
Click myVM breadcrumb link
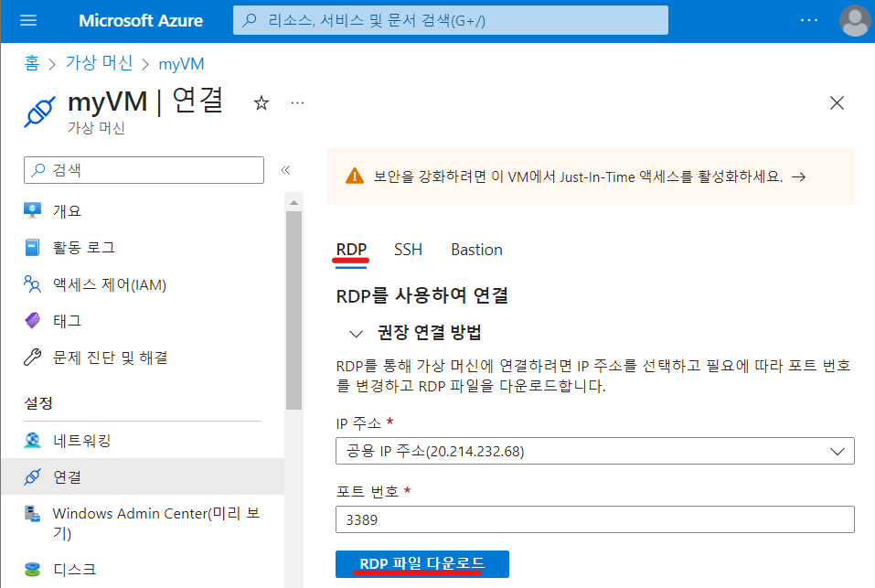[181, 64]
